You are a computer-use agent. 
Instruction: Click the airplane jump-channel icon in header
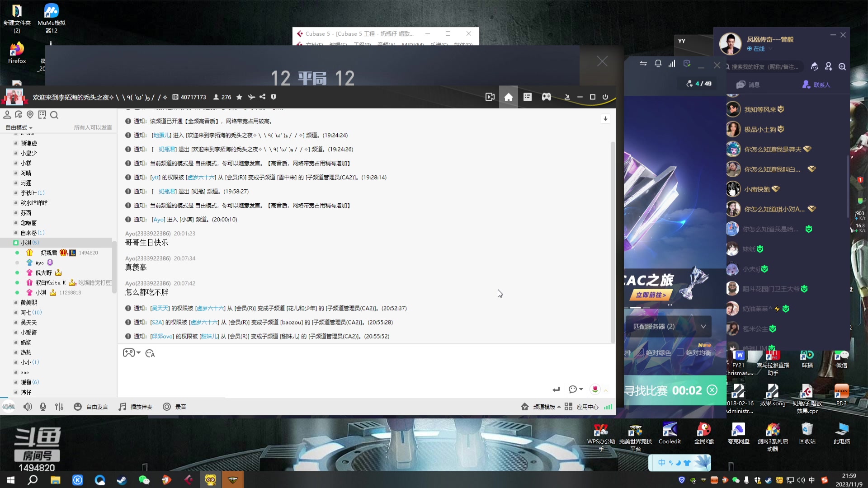tap(251, 97)
